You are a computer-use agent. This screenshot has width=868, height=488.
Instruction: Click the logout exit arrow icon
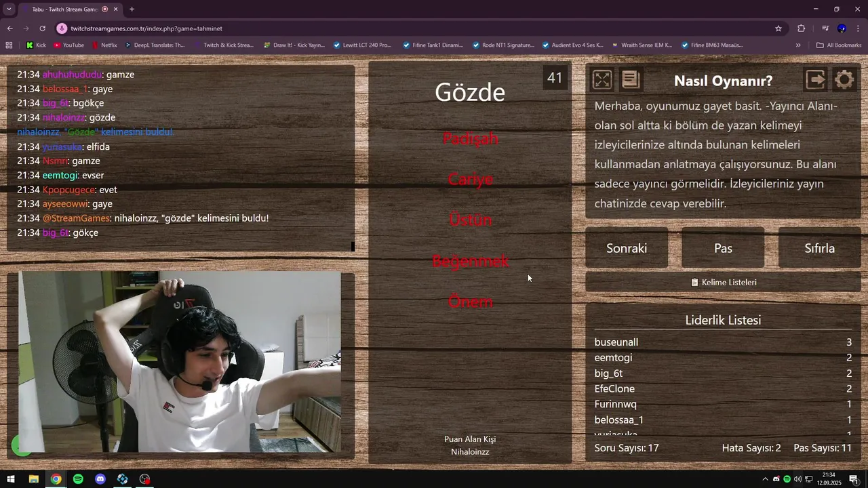pos(815,80)
